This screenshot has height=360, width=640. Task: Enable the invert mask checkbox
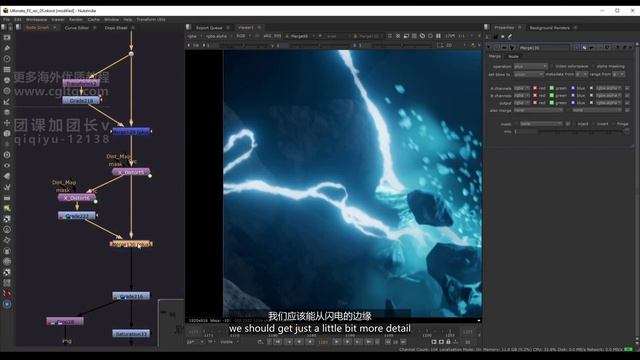click(x=593, y=124)
